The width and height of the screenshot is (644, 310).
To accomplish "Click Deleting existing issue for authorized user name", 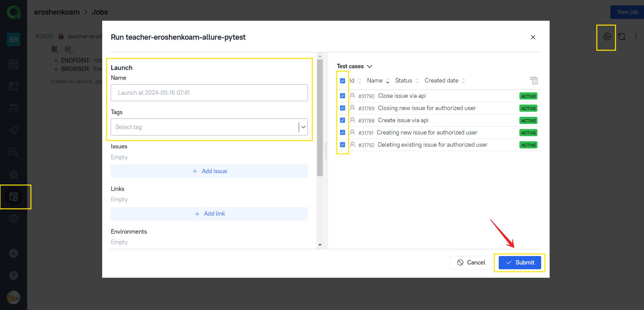I will 433,145.
